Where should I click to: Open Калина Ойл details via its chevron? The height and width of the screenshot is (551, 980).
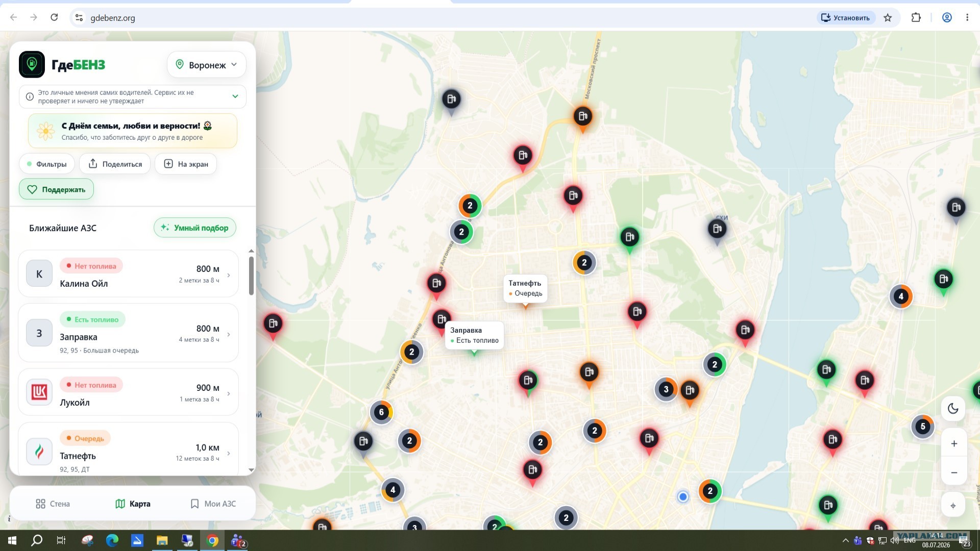coord(229,275)
